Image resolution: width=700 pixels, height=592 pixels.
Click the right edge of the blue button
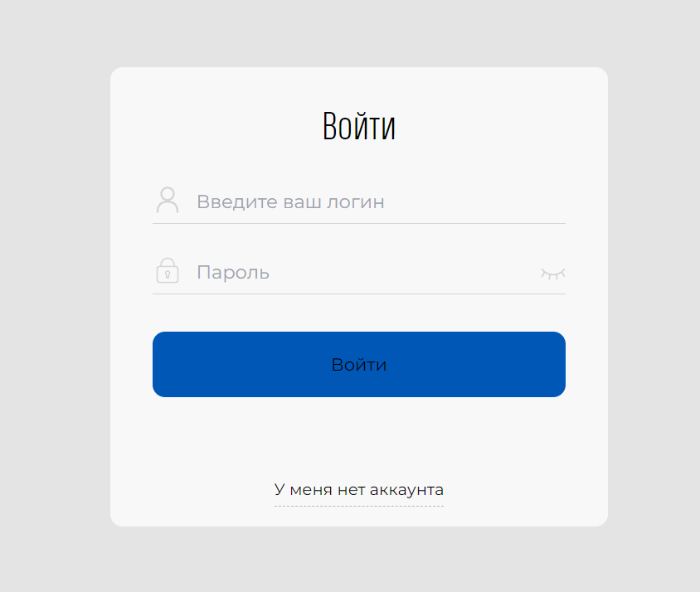tap(559, 365)
